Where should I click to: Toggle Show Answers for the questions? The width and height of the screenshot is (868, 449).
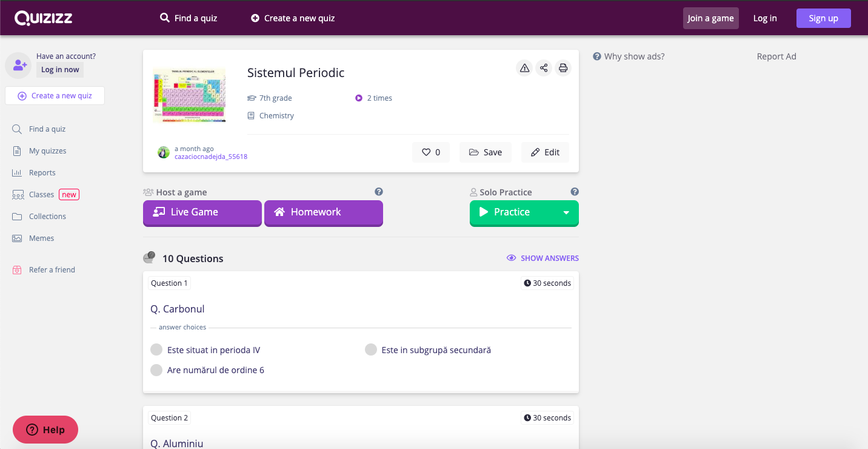pyautogui.click(x=542, y=258)
